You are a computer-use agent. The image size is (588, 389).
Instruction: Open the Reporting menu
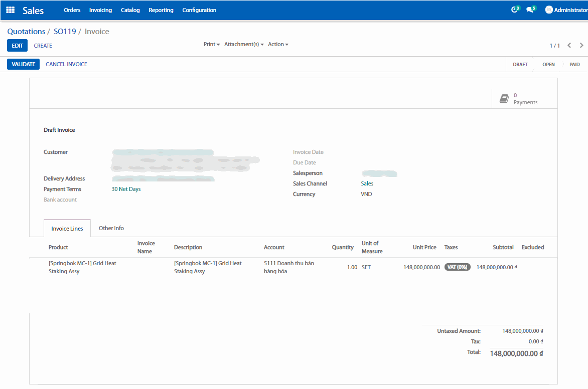click(161, 10)
